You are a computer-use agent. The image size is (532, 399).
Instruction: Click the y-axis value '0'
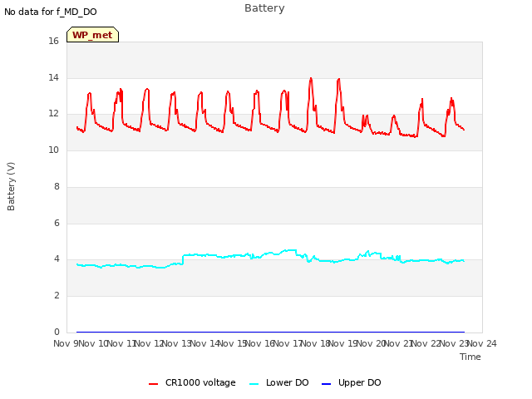click(x=57, y=332)
